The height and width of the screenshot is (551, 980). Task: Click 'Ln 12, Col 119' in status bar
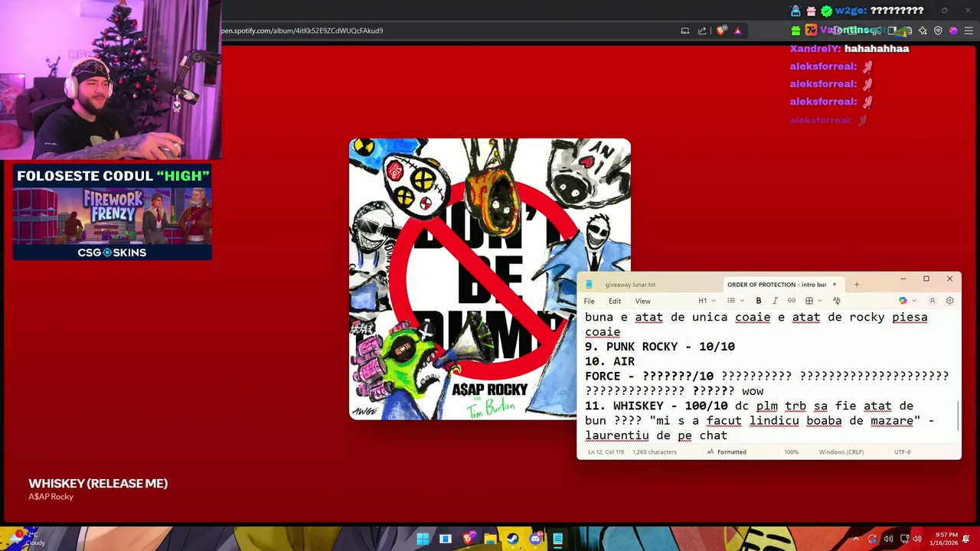click(606, 452)
